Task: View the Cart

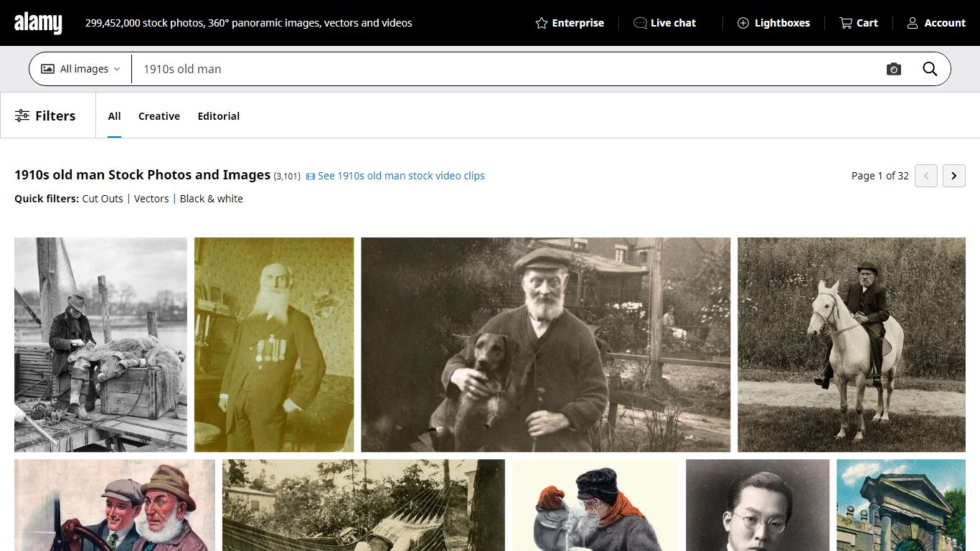Action: click(x=859, y=23)
